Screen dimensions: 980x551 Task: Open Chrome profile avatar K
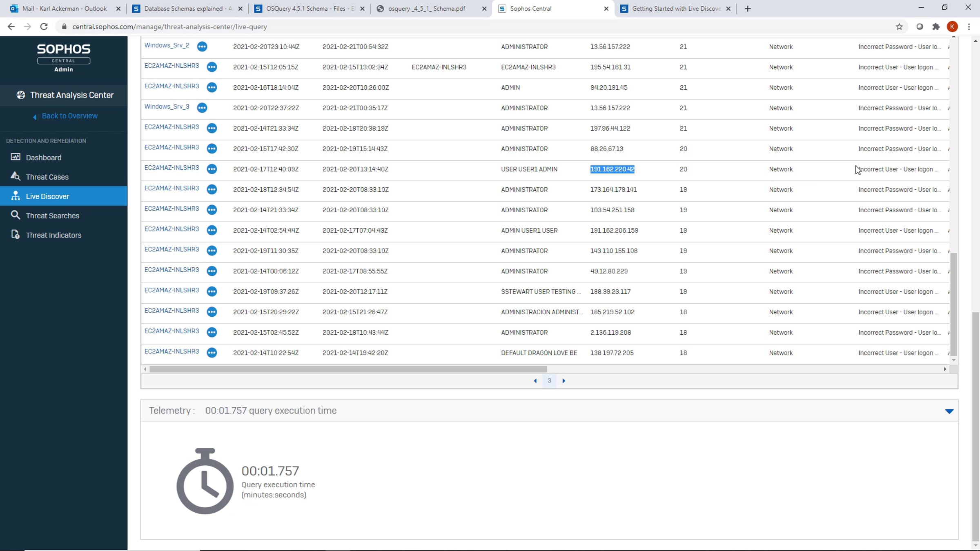(952, 27)
